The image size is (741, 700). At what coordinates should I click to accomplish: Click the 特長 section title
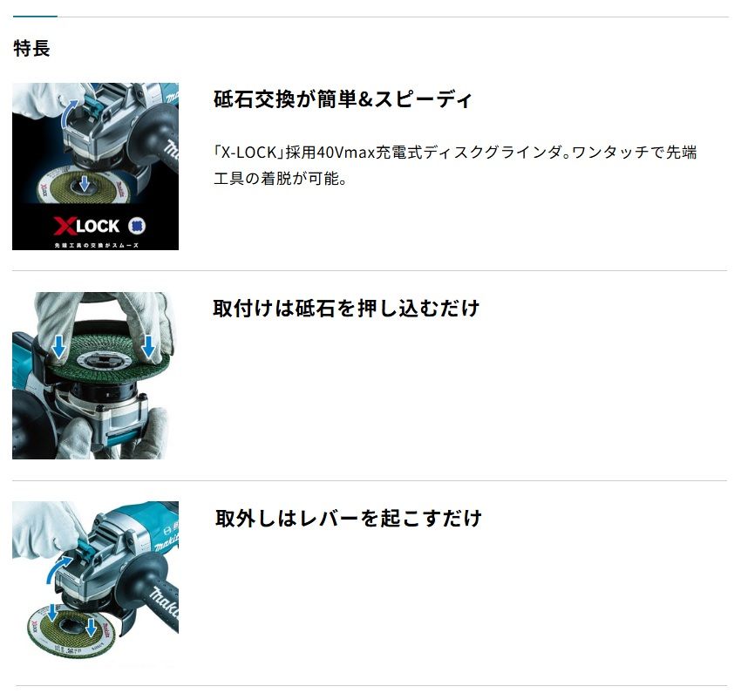[31, 48]
